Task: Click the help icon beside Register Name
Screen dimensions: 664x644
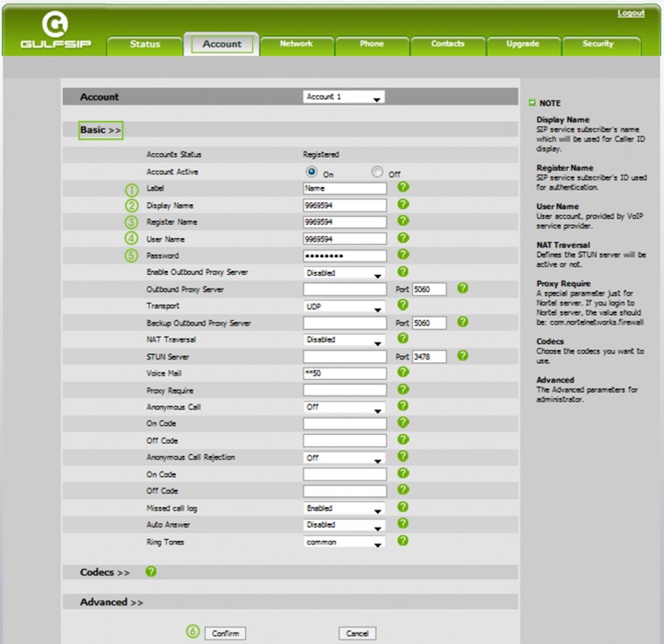Action: (x=403, y=220)
